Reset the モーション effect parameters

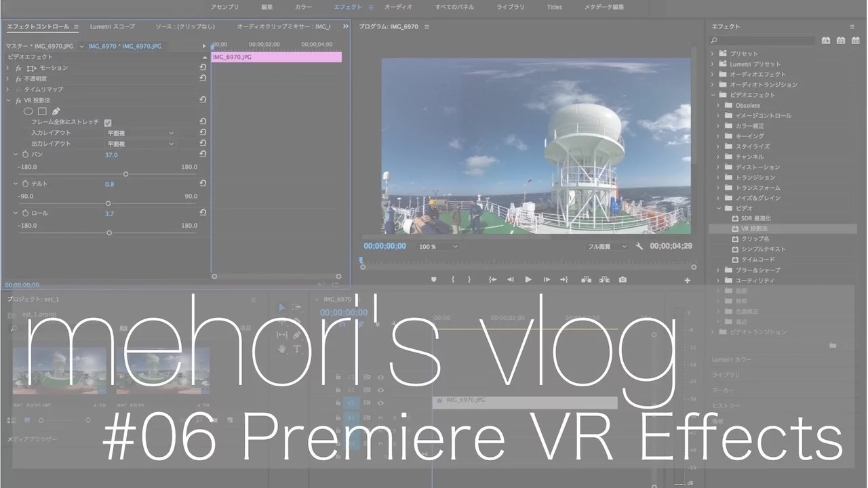click(x=203, y=68)
